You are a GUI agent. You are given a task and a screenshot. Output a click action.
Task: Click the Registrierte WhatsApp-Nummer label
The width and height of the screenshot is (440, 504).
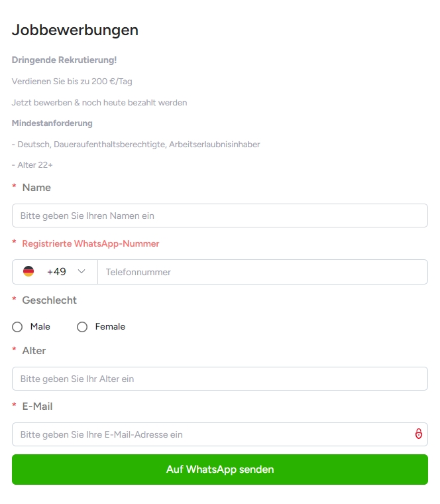[x=91, y=243]
